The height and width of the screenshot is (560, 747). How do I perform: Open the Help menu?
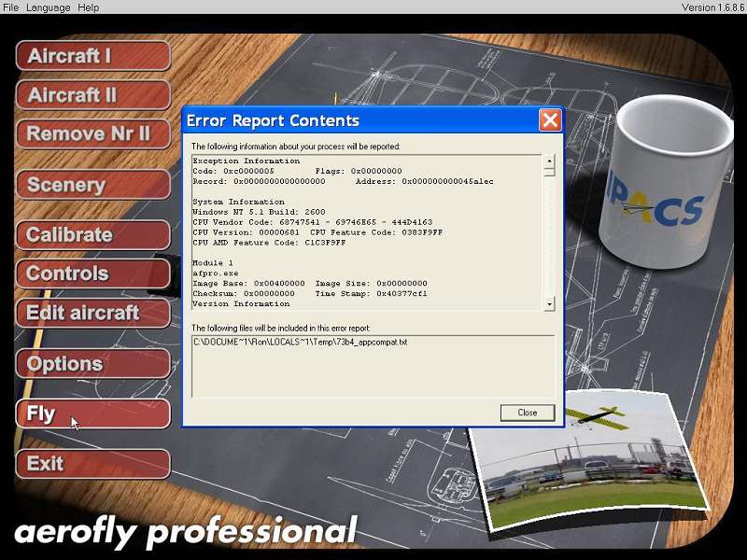(x=88, y=7)
